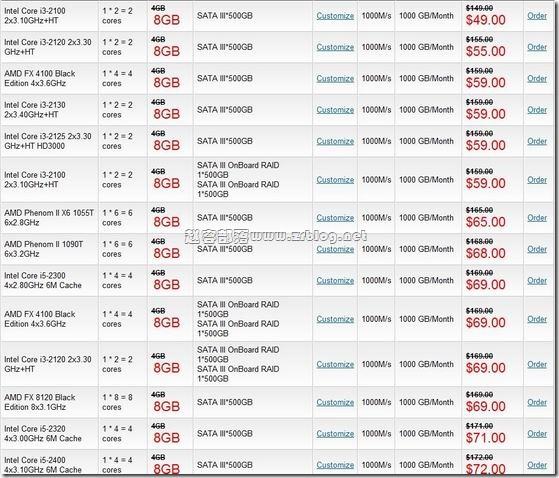Customize the $69.00 FX 4100 OnBoard RAID plan
The height and width of the screenshot is (478, 559).
(x=335, y=319)
